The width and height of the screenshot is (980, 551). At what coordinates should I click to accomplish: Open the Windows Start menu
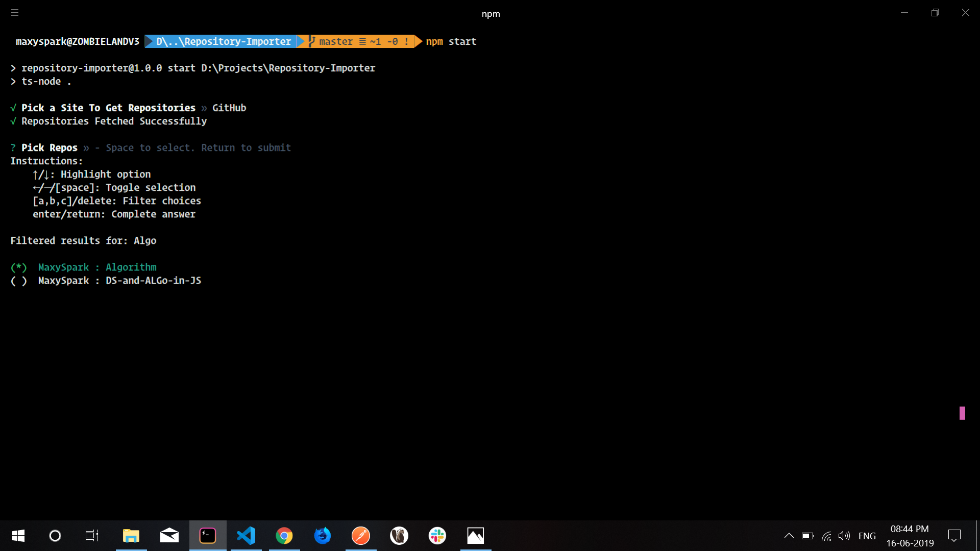pos(18,536)
